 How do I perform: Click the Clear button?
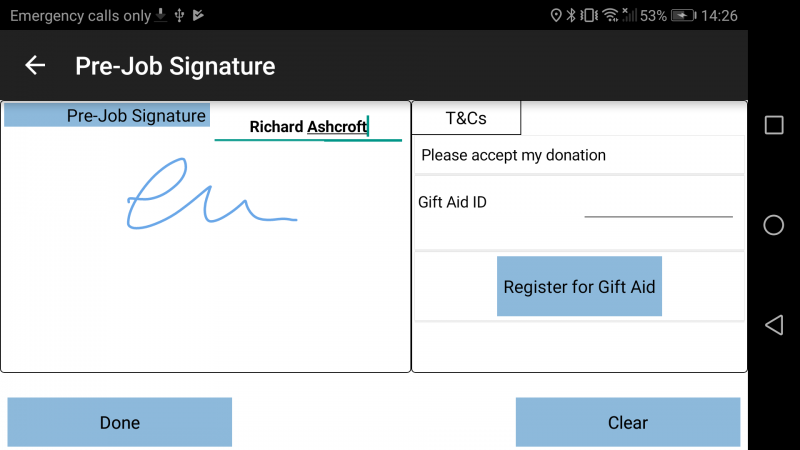628,422
